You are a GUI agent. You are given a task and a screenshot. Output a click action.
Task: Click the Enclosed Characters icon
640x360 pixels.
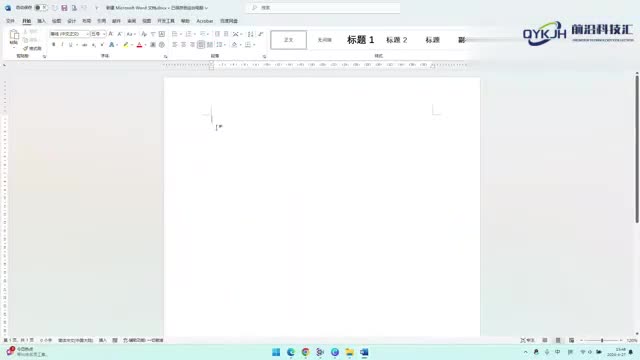tap(162, 45)
